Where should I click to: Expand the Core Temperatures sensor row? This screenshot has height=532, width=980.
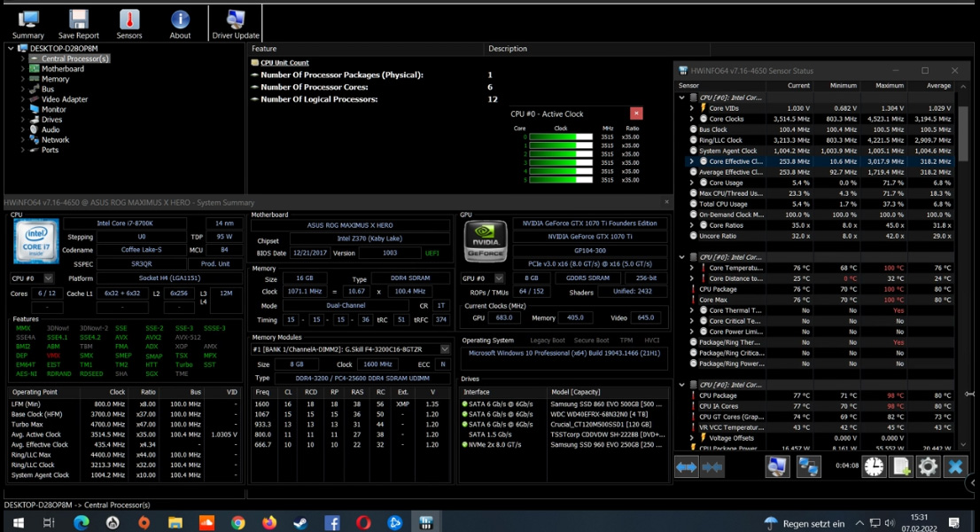coord(692,268)
